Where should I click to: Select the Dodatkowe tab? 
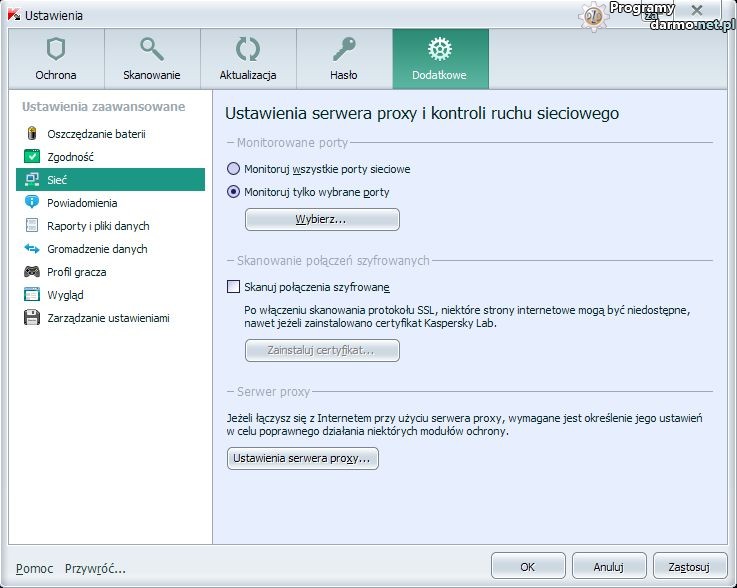tap(440, 59)
